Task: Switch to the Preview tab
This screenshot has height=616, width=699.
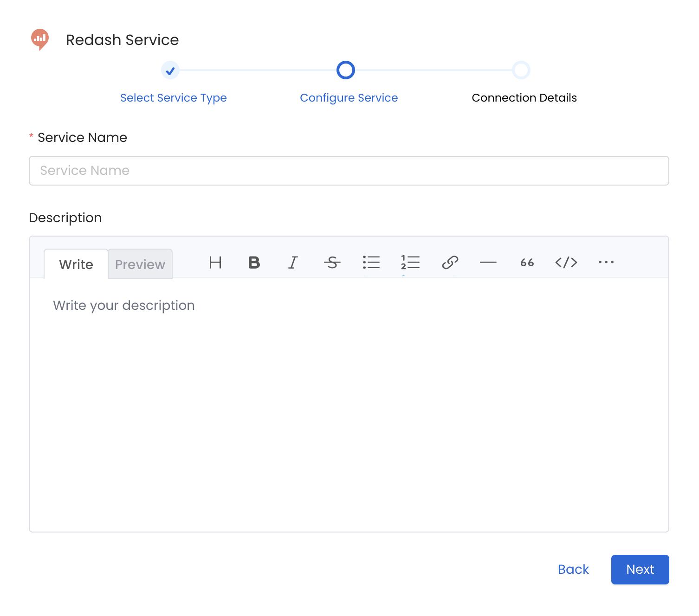Action: (140, 264)
